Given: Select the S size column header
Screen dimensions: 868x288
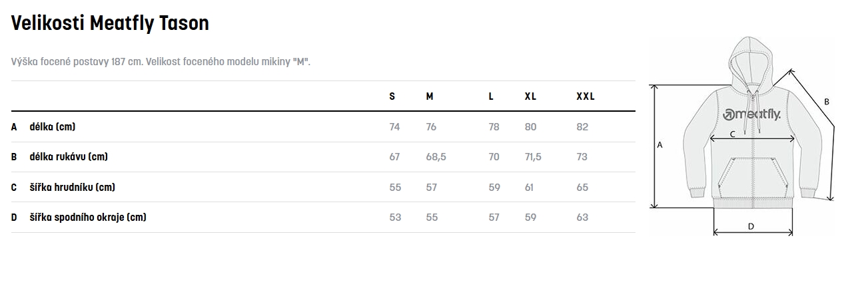Looking at the screenshot, I should pyautogui.click(x=392, y=96).
